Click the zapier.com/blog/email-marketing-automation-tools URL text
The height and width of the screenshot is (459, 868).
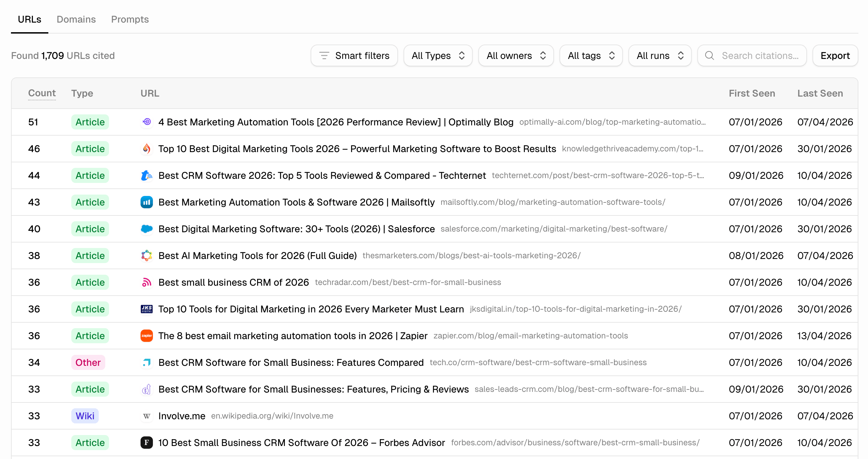531,336
